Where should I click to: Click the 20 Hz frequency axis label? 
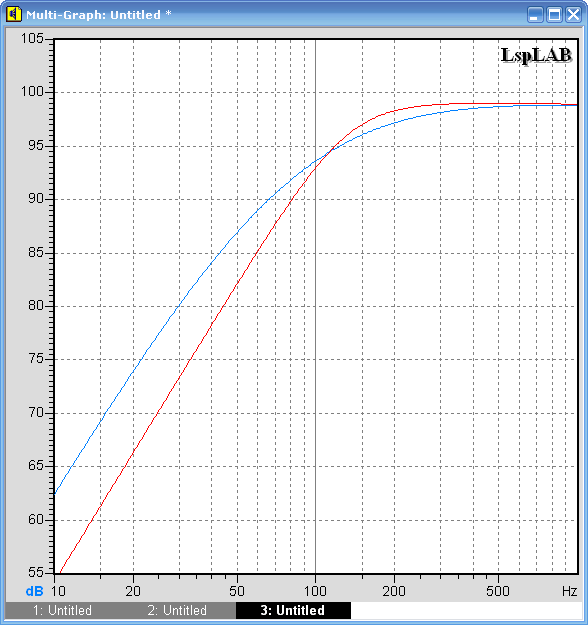pyautogui.click(x=133, y=591)
